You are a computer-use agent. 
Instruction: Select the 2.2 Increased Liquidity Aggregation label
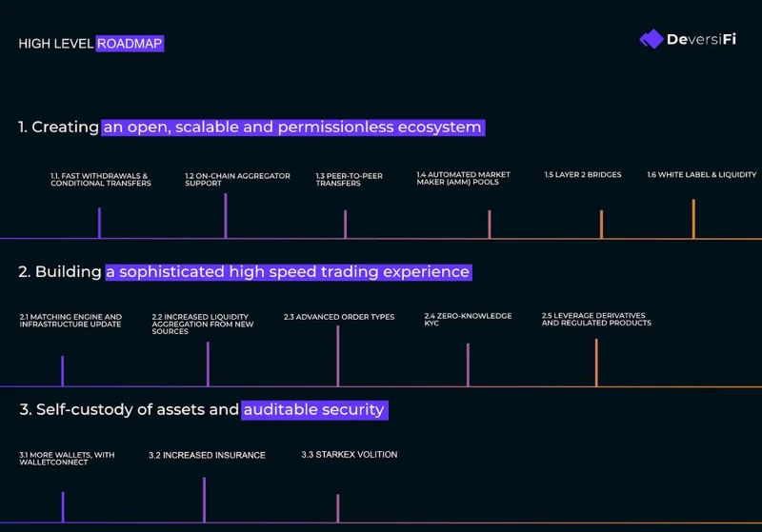pos(203,324)
